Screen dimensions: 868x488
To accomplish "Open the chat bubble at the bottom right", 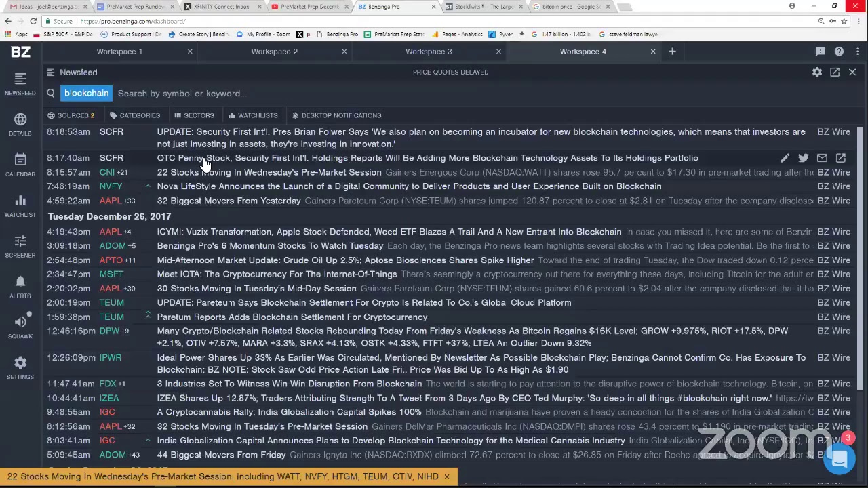I will point(840,458).
